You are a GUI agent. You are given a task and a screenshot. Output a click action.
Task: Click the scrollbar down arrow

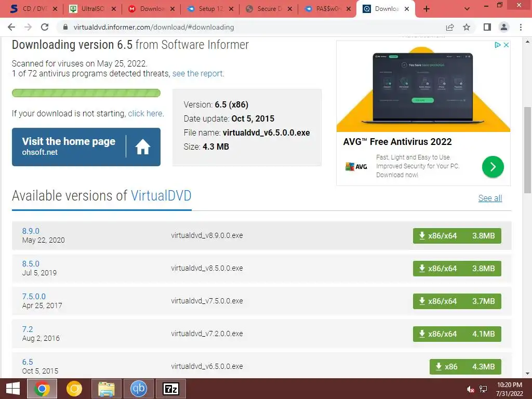527,374
